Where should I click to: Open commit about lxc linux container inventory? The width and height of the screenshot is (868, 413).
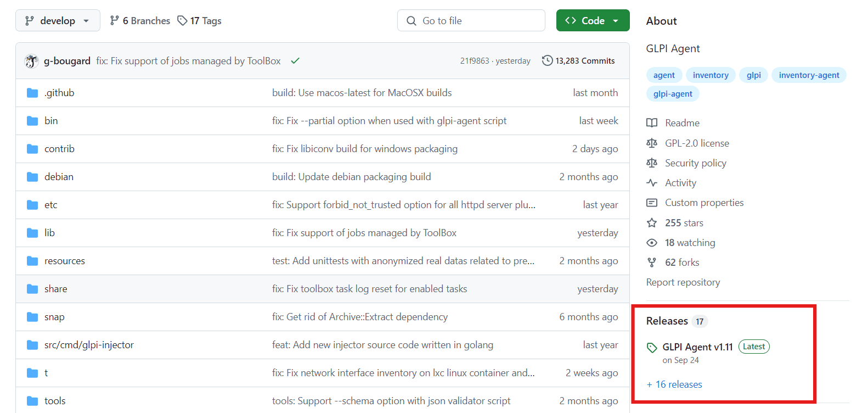click(403, 373)
